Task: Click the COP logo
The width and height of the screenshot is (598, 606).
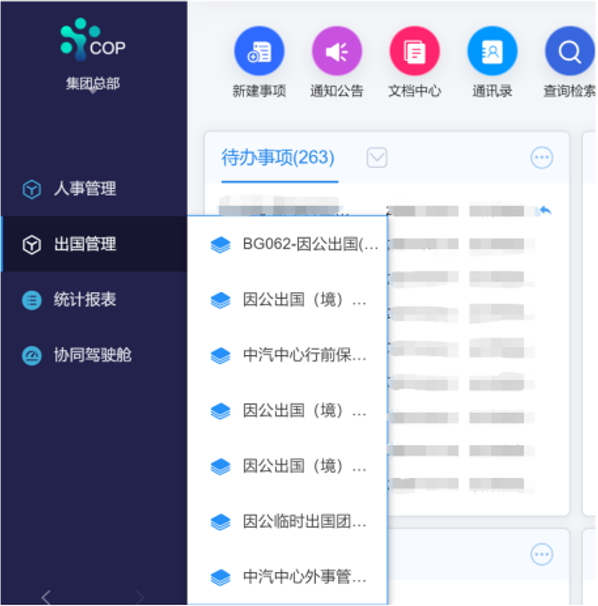Action: tap(93, 39)
